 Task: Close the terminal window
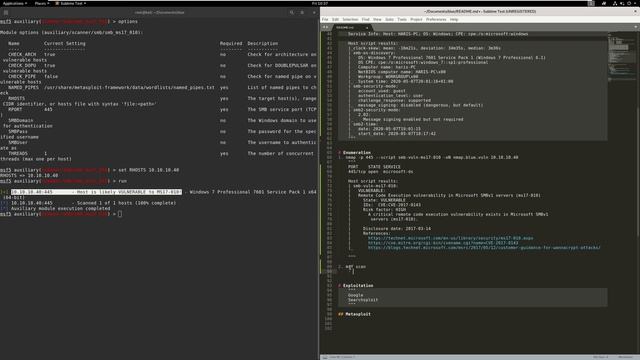pyautogui.click(x=314, y=12)
